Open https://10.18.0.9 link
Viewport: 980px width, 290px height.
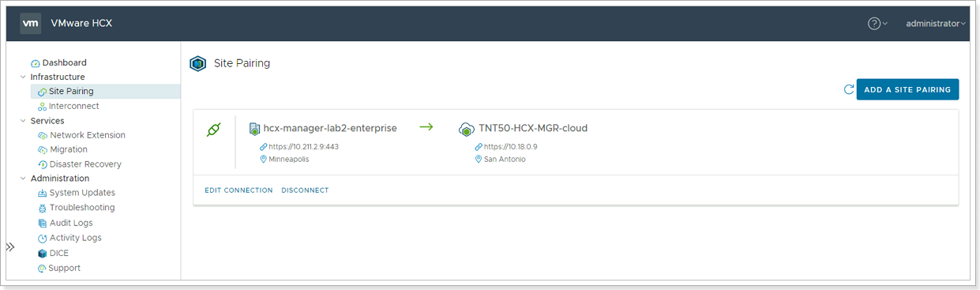[x=510, y=146]
